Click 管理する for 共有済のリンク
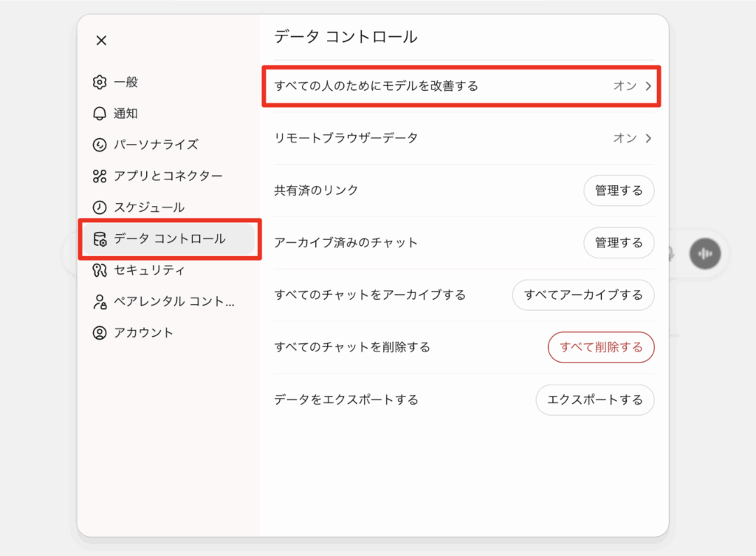 point(619,191)
